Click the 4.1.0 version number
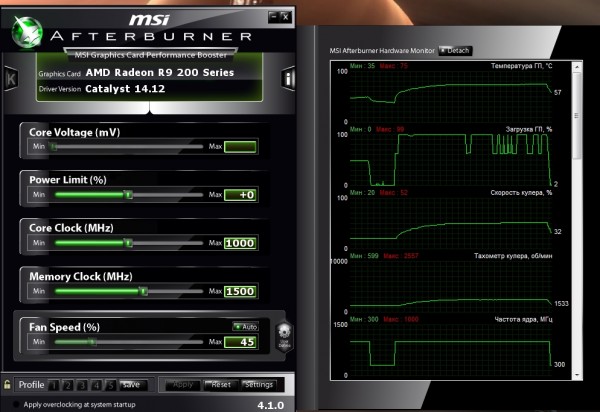The image size is (600, 412). click(271, 405)
